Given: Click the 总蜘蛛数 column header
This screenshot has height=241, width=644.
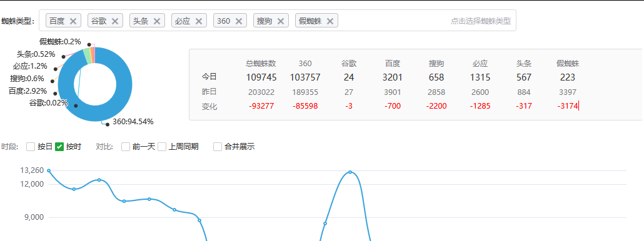Looking at the screenshot, I should pyautogui.click(x=261, y=64).
